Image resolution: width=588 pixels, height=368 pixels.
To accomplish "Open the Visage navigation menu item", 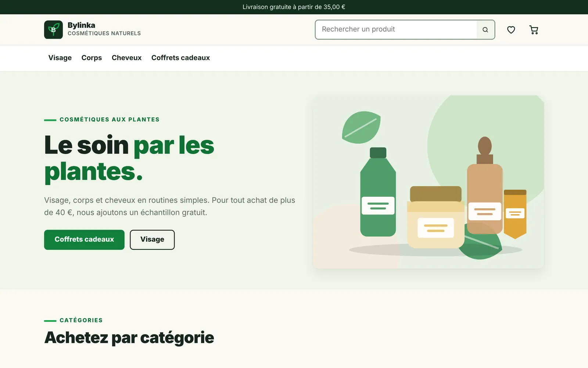I will pos(60,58).
